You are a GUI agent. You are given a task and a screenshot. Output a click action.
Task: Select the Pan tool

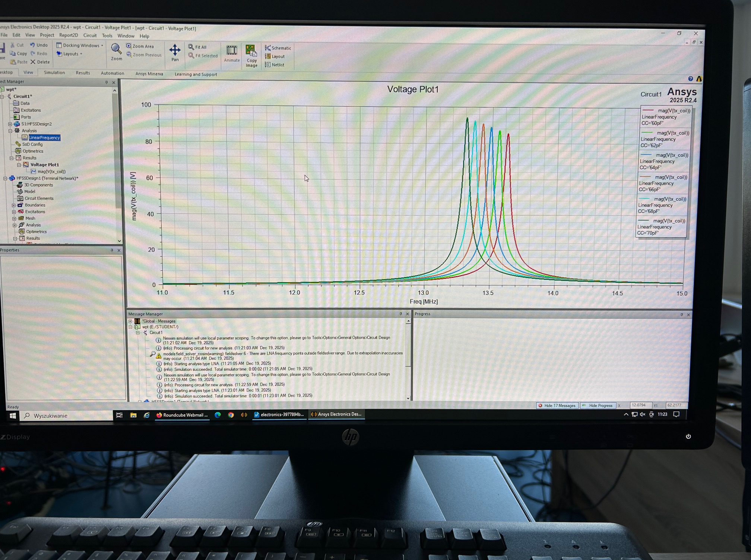tap(175, 50)
